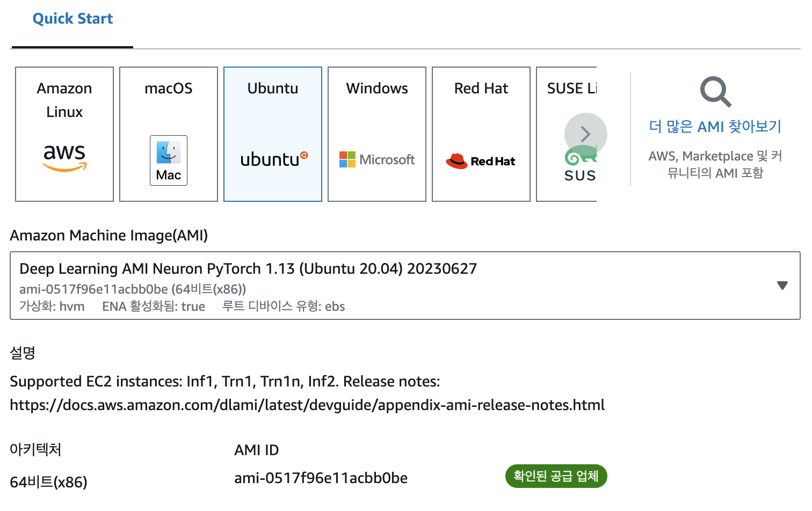Click the AMI dropdown arrow
The image size is (812, 511).
point(782,286)
